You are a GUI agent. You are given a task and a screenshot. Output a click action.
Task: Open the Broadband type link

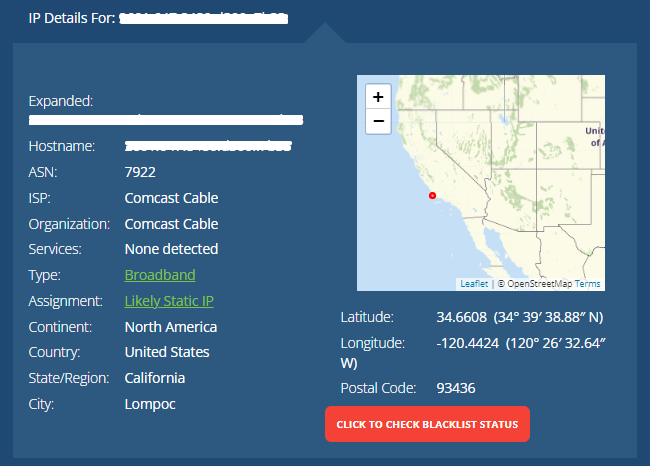coord(160,275)
